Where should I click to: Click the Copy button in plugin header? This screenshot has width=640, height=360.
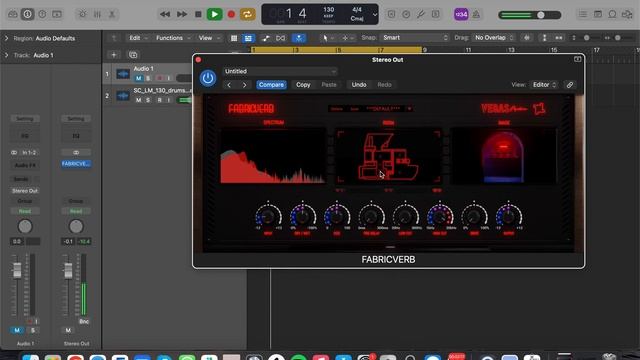[x=303, y=85]
